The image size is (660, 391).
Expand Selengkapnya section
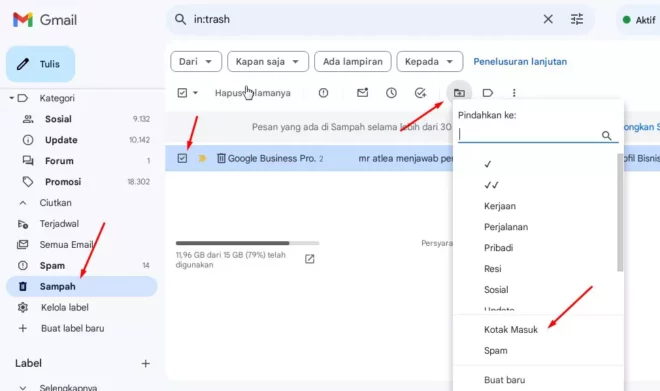coord(68,387)
